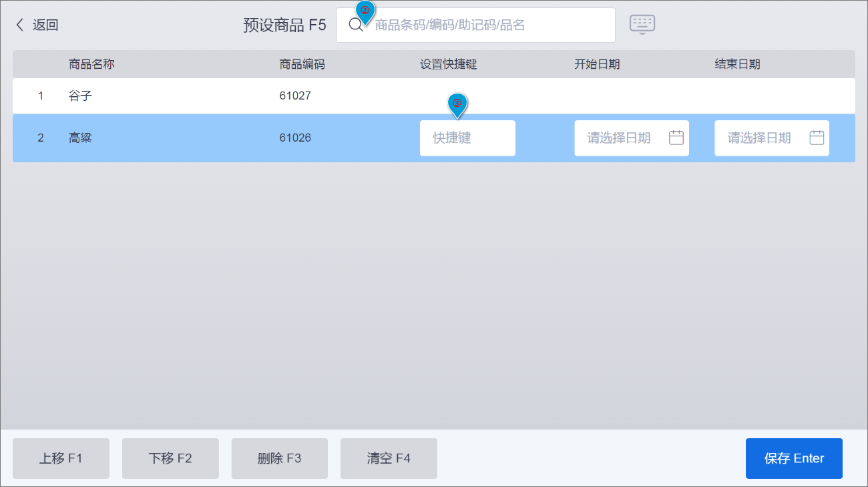Open the 开始日期 date picker for 高粱
Screen dimensions: 868x487
coord(621,138)
